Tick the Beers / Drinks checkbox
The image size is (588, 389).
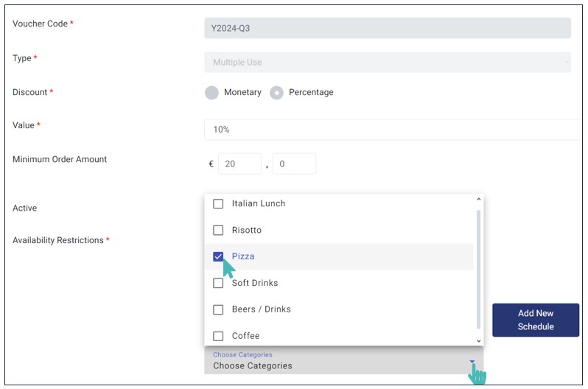[218, 310]
